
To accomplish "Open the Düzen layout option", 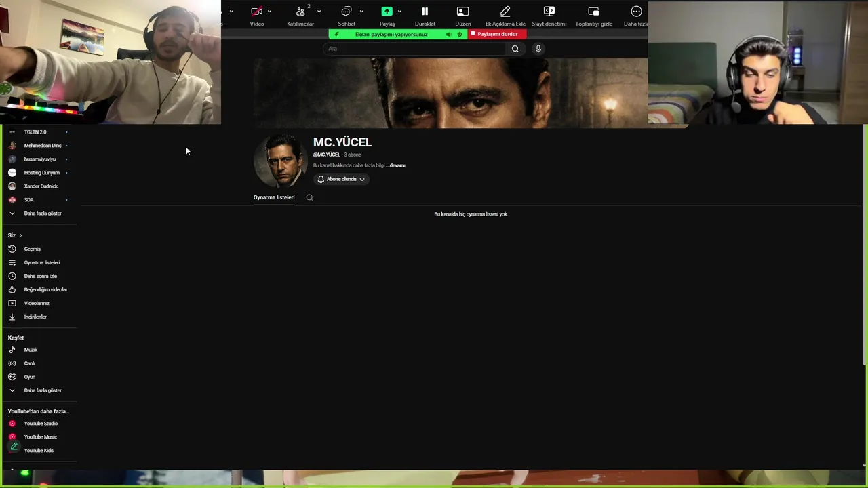I will tap(462, 16).
